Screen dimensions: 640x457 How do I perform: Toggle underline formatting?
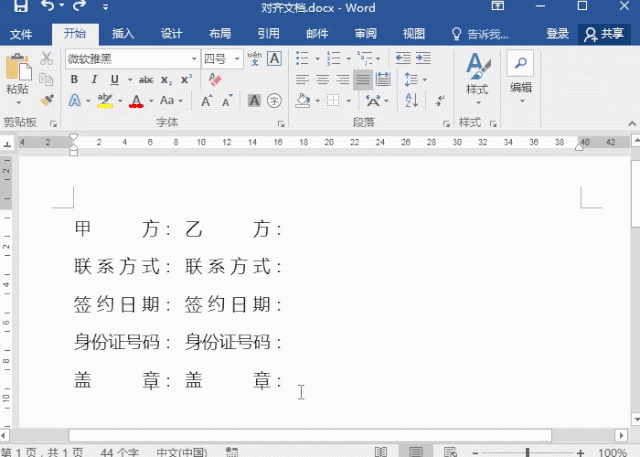(115, 80)
